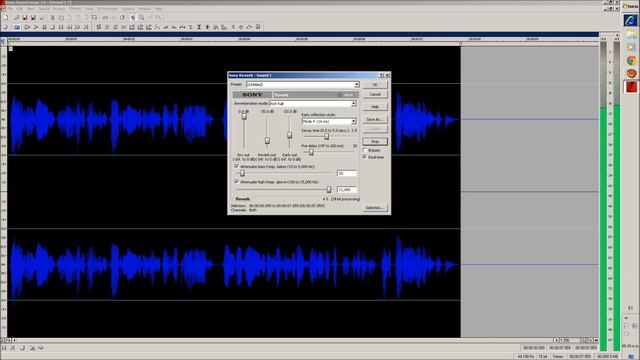The width and height of the screenshot is (640, 360).
Task: Open the Process menu
Action: (59, 9)
